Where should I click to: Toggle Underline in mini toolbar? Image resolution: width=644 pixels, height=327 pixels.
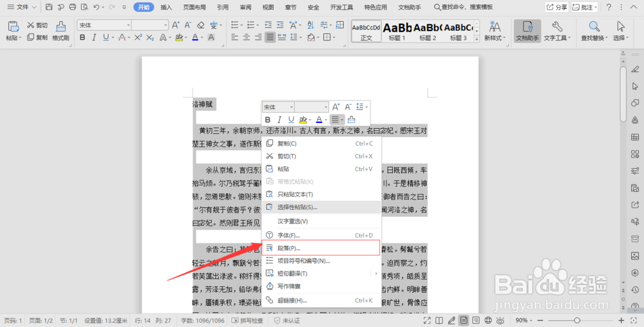point(291,119)
